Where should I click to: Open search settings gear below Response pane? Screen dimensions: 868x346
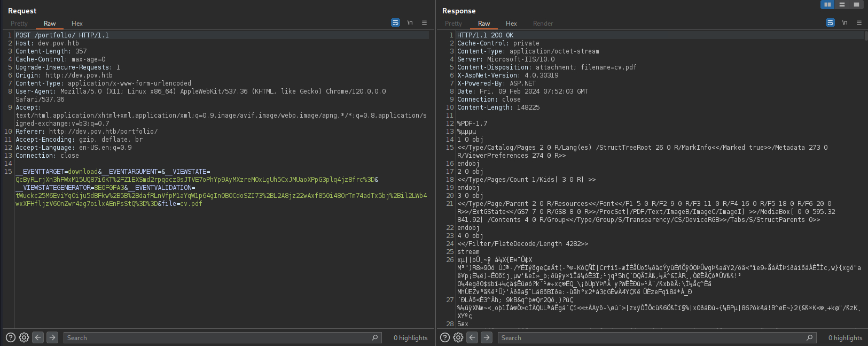click(458, 337)
